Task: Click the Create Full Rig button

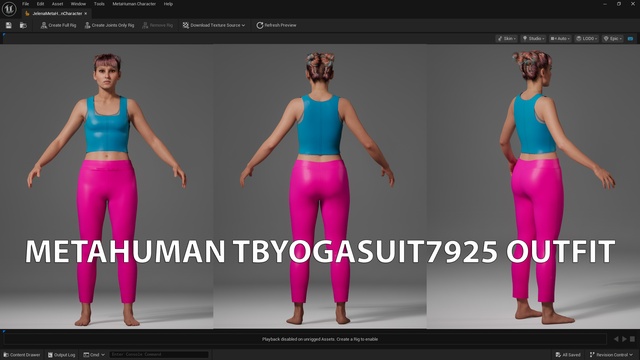Action: 58,25
